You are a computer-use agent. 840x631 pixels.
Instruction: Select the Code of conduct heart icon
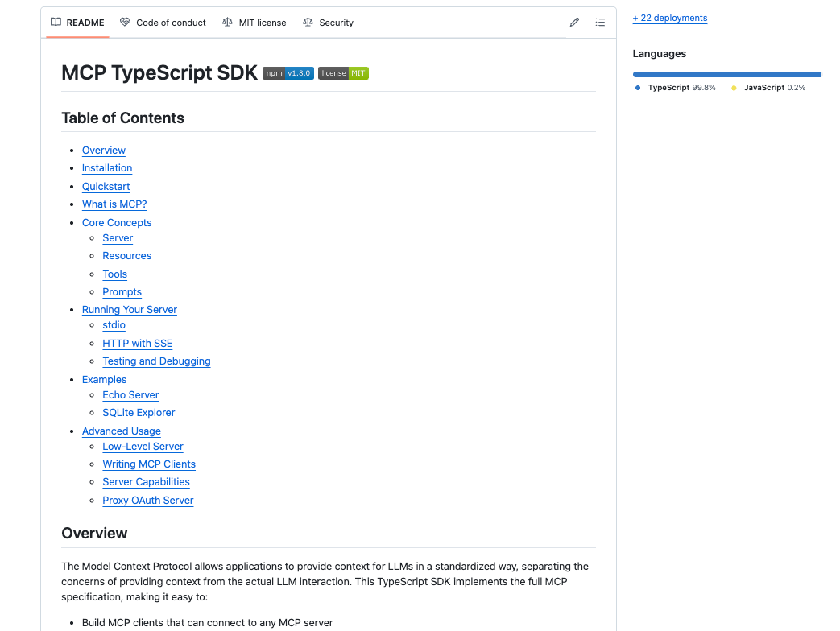click(125, 23)
